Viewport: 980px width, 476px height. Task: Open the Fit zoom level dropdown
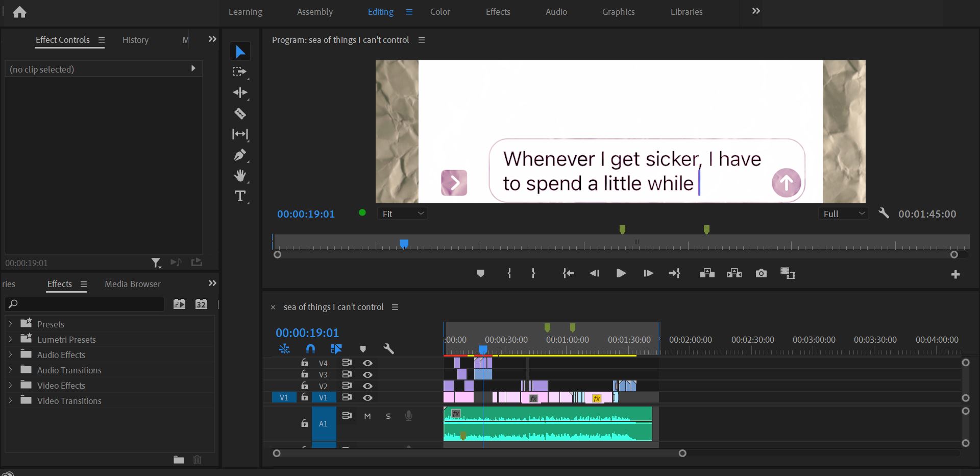403,213
